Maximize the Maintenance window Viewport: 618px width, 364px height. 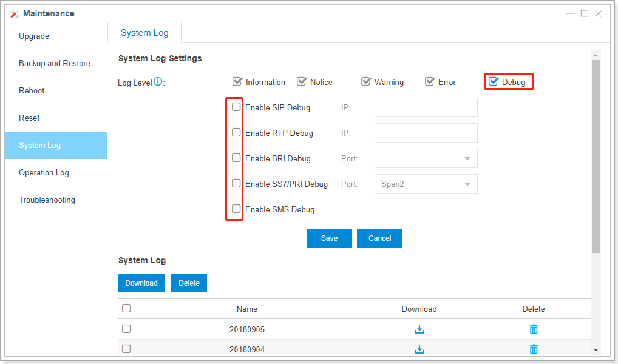click(x=585, y=13)
